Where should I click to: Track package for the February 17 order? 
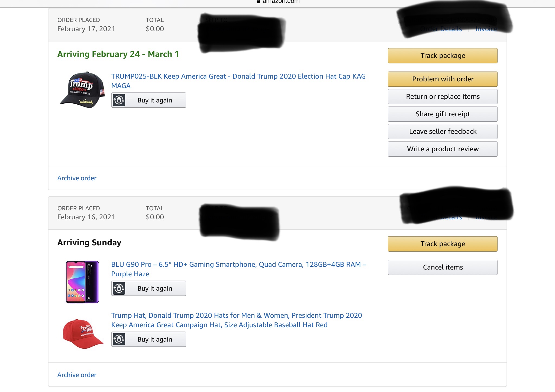[x=443, y=56]
